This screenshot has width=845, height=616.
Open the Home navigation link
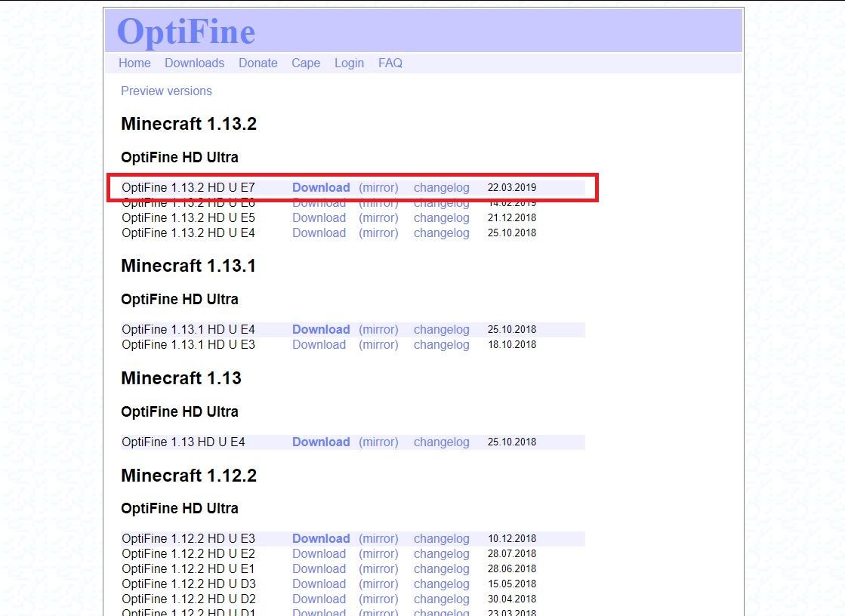[x=134, y=63]
